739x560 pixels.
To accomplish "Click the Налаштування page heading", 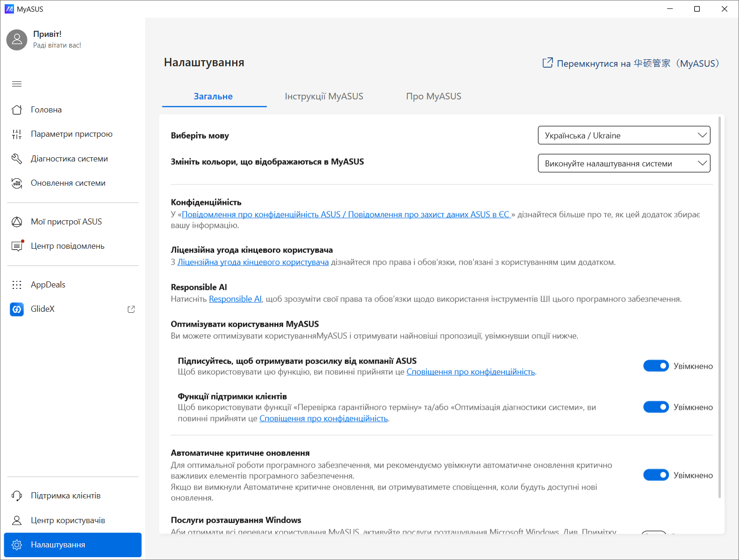I will (204, 63).
